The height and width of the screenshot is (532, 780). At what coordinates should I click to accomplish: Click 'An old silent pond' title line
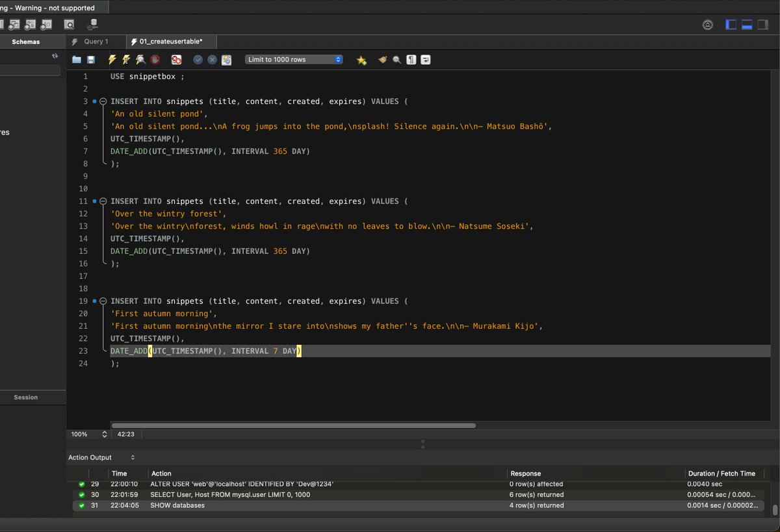tap(159, 114)
